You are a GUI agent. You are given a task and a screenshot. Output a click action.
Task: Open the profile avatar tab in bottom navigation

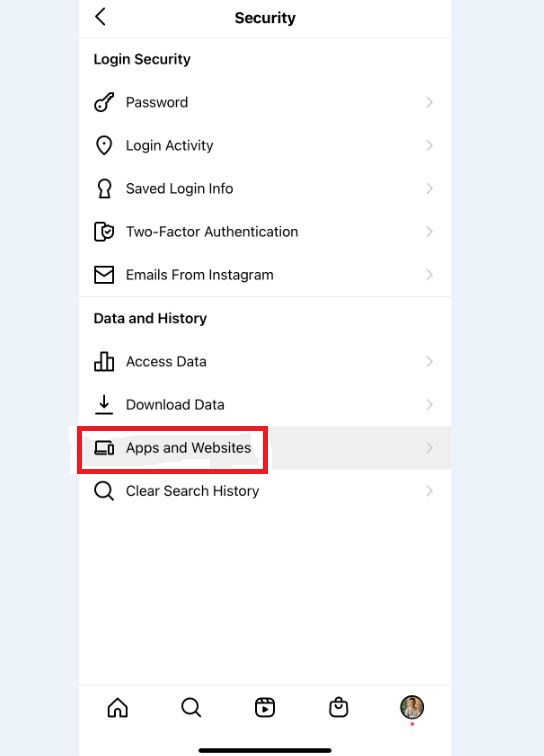tap(412, 707)
